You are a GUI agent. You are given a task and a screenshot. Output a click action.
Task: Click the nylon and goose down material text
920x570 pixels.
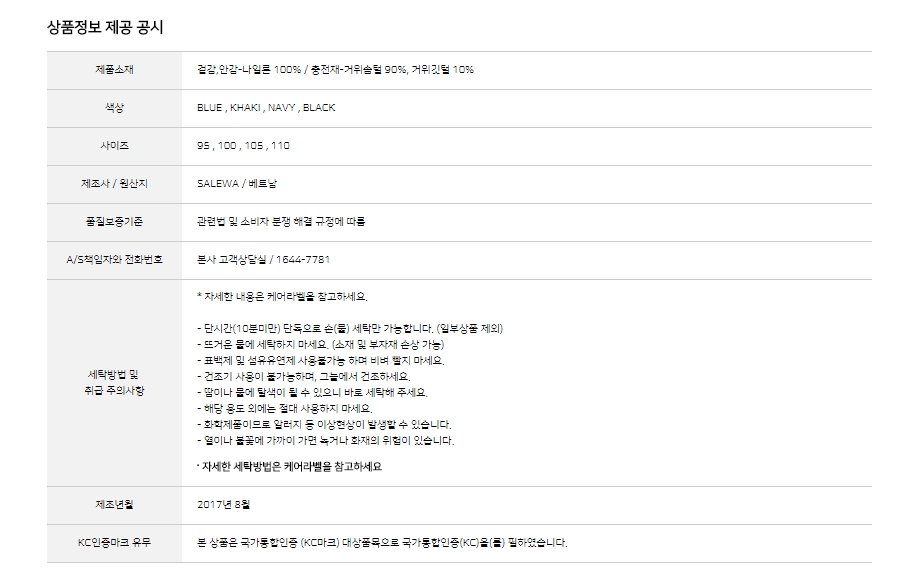(335, 70)
